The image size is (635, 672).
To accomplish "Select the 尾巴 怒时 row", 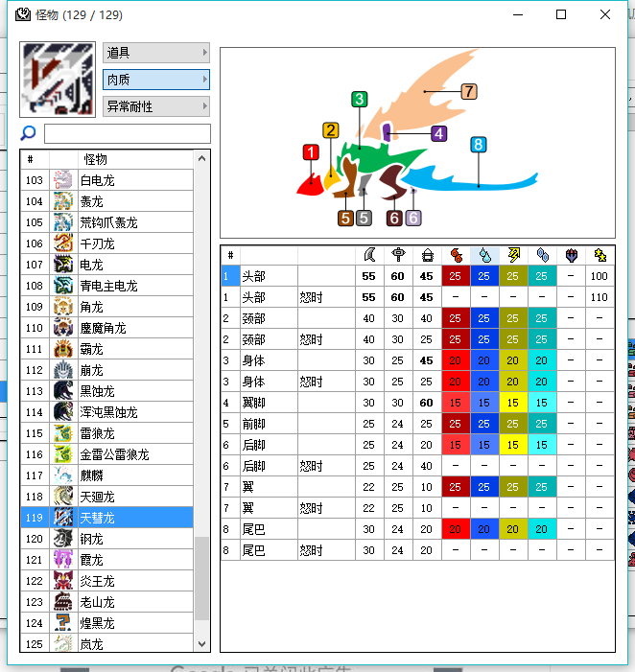I will [x=417, y=550].
